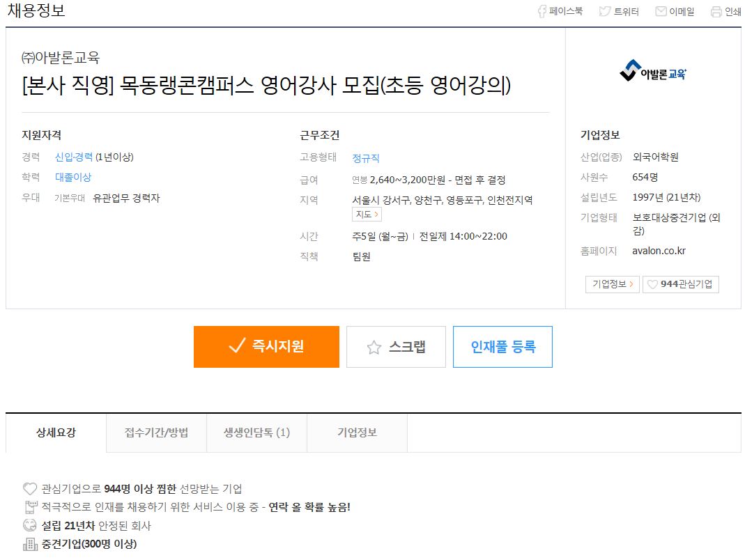
Task: Click the phone icon beside 적극적으로 인재를 채용
Action: pos(31,507)
